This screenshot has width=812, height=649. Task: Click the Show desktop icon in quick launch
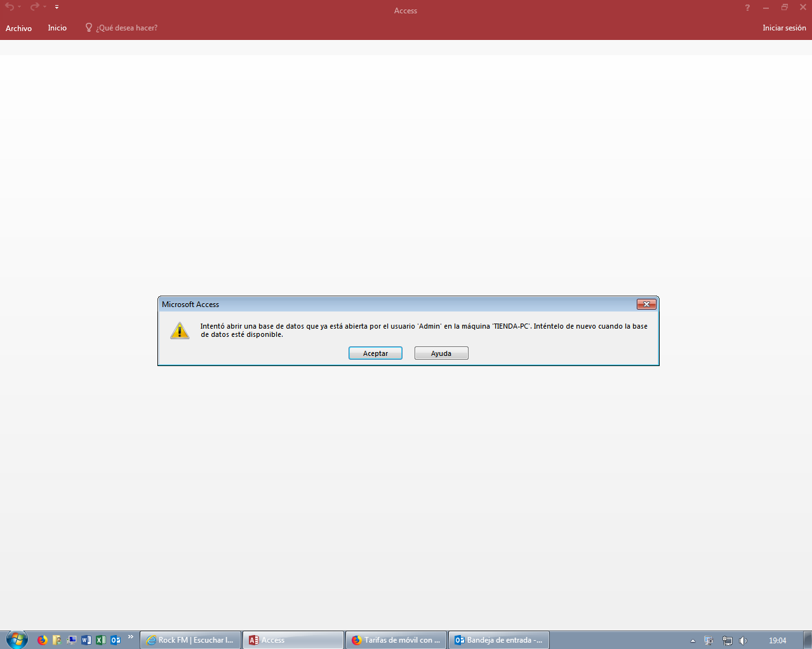(72, 640)
